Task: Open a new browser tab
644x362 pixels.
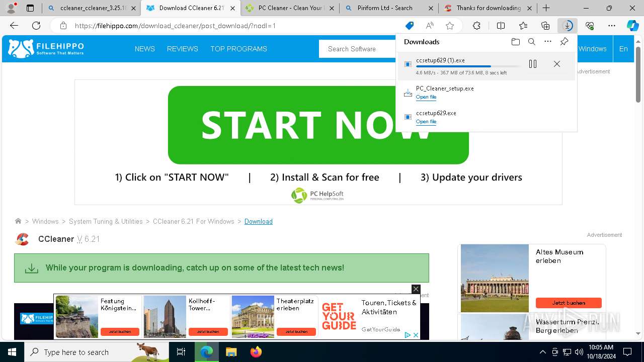Action: (x=546, y=8)
